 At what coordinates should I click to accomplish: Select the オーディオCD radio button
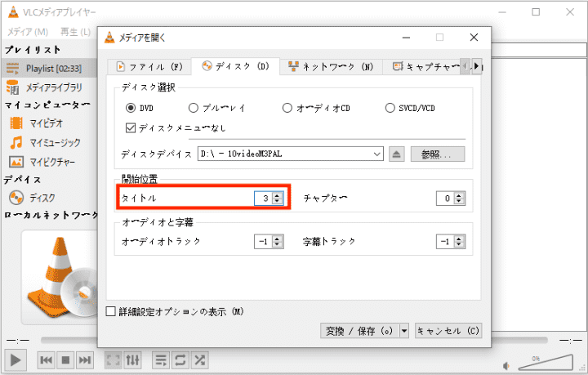click(287, 108)
